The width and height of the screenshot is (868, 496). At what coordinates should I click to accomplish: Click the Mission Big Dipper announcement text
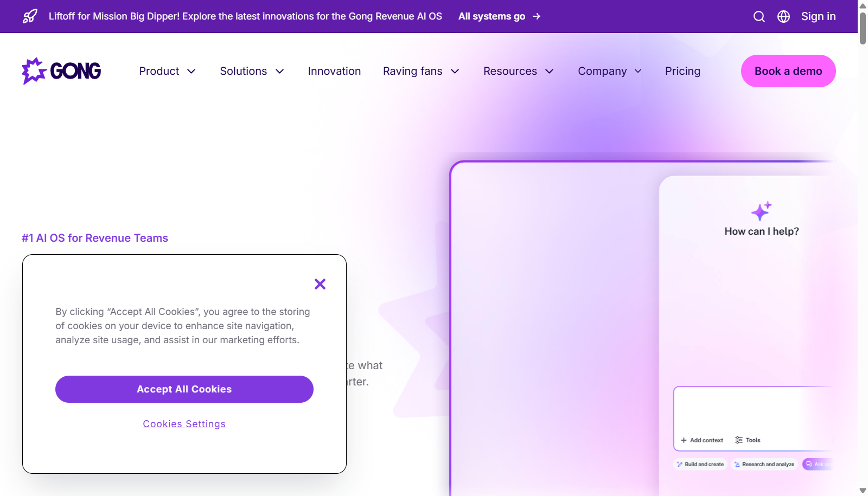[245, 16]
